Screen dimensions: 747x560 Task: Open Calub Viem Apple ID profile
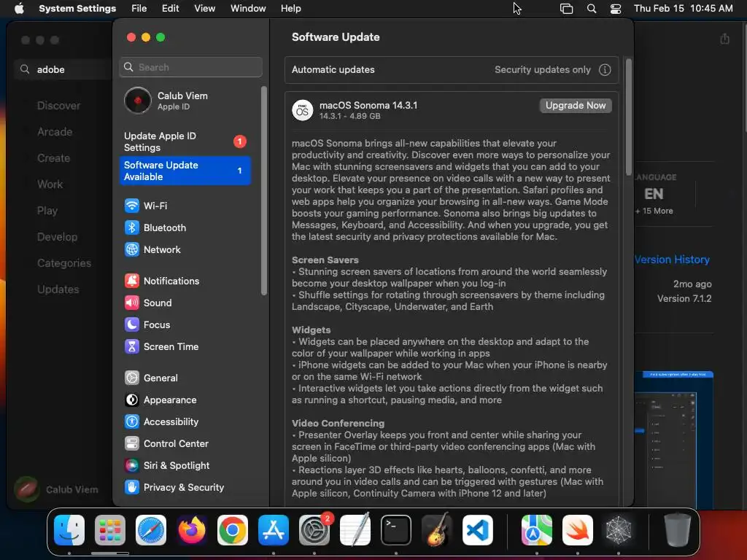186,101
